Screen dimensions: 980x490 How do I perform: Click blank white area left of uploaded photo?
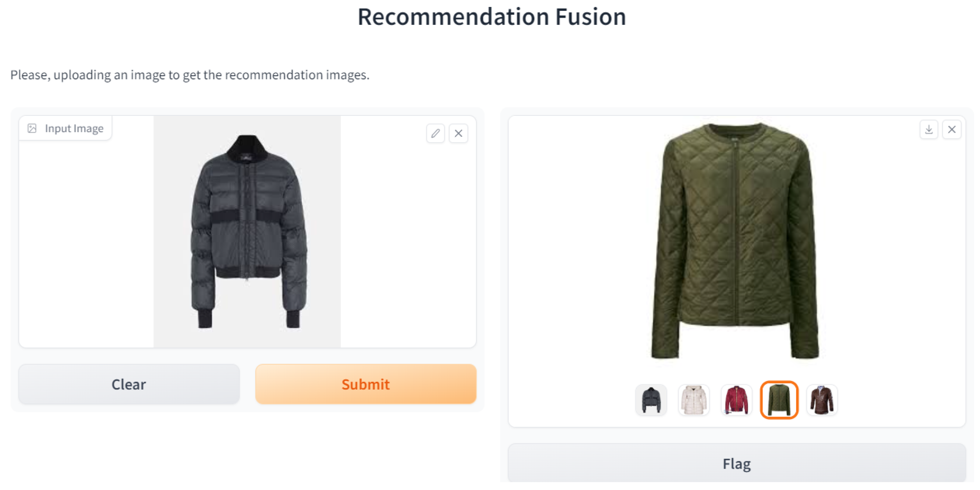[86, 244]
